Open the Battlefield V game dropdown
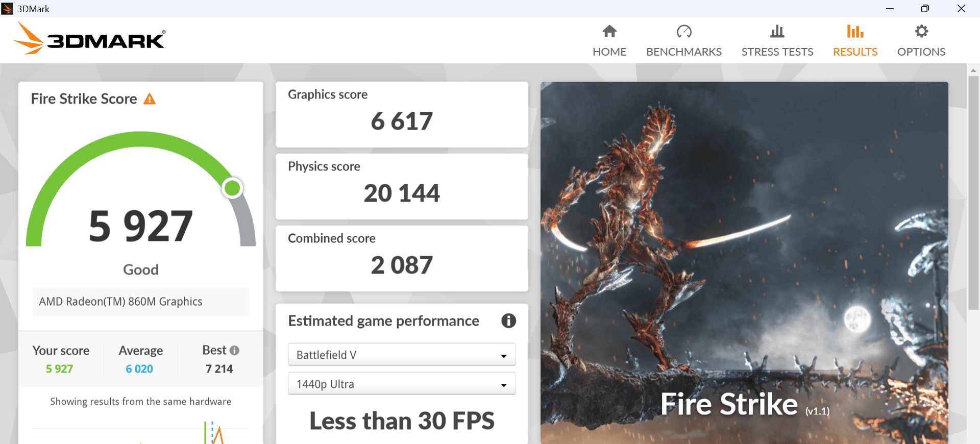The height and width of the screenshot is (444, 980). tap(402, 355)
